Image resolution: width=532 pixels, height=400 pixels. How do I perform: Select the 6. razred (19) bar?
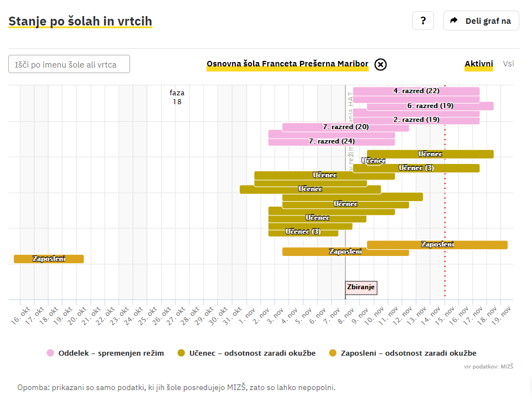pyautogui.click(x=430, y=106)
